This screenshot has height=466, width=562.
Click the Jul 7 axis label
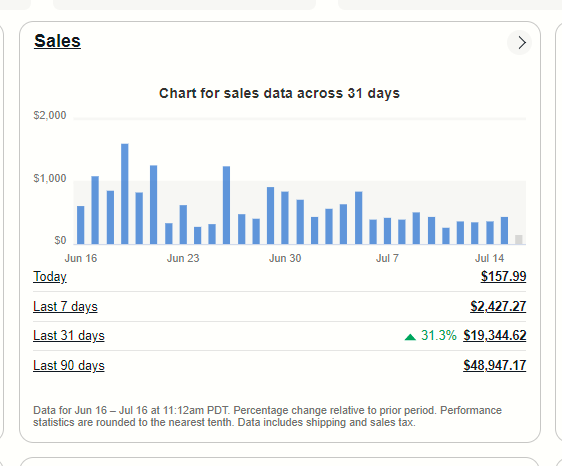pyautogui.click(x=387, y=258)
